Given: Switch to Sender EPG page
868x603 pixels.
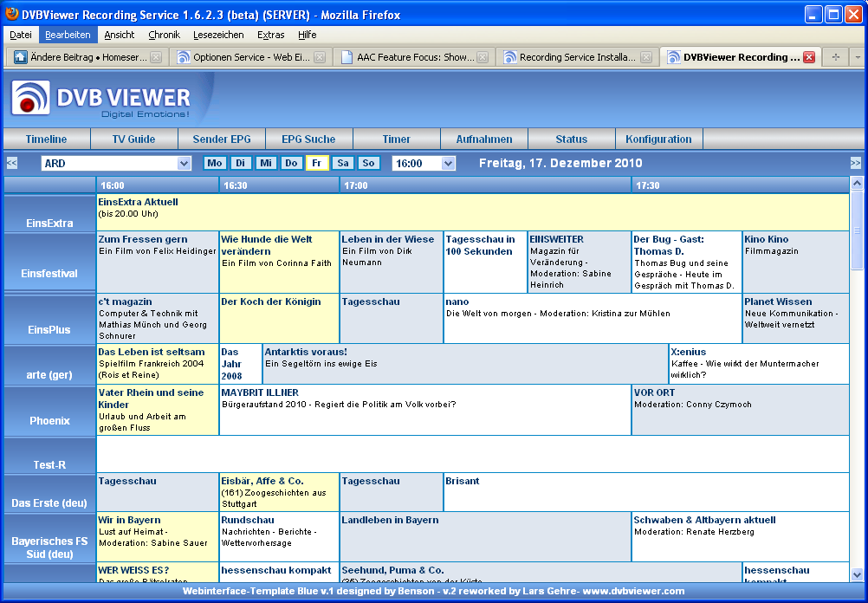Looking at the screenshot, I should [222, 139].
